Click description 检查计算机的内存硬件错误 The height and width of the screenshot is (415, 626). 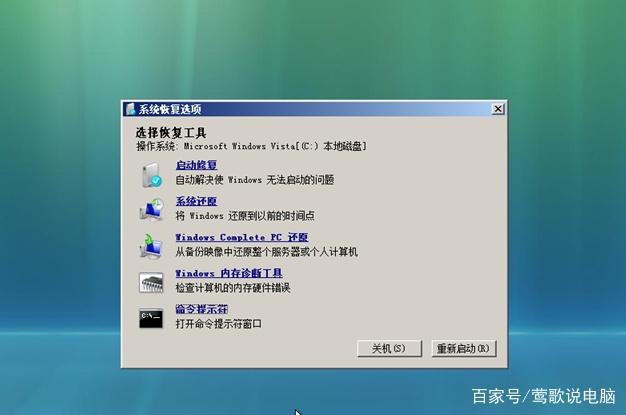[x=233, y=288]
